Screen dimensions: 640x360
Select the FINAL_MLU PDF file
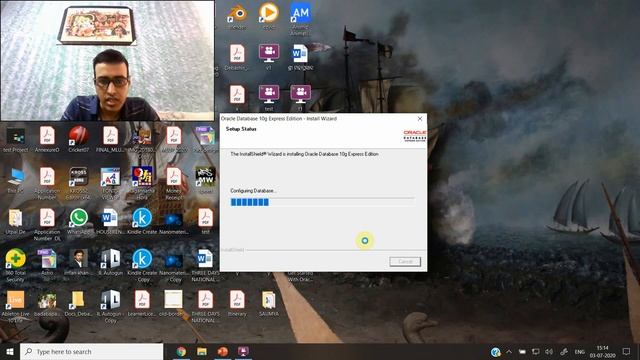pos(110,138)
